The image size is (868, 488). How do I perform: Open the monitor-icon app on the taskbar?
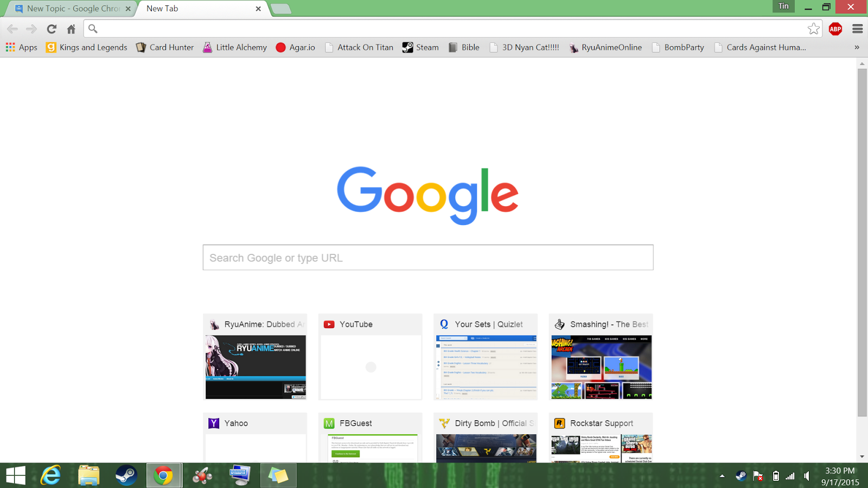(240, 476)
